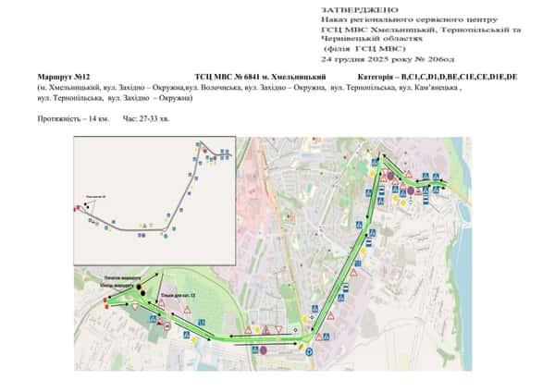Click the yellow diamond sign beside the roundabout
Image resolution: width=555 pixels, height=392 pixels.
point(301,346)
